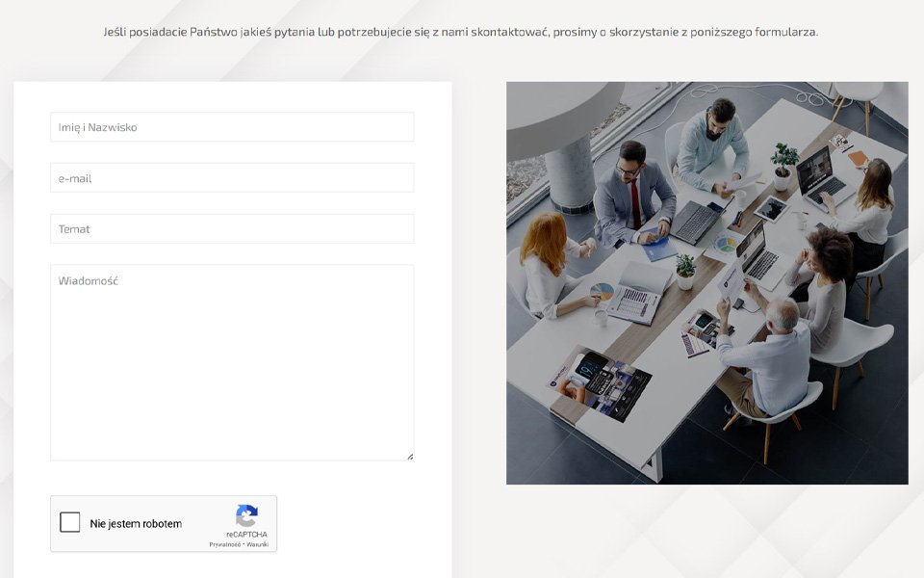Select the Temat subject field
924x578 pixels.
pyautogui.click(x=232, y=229)
